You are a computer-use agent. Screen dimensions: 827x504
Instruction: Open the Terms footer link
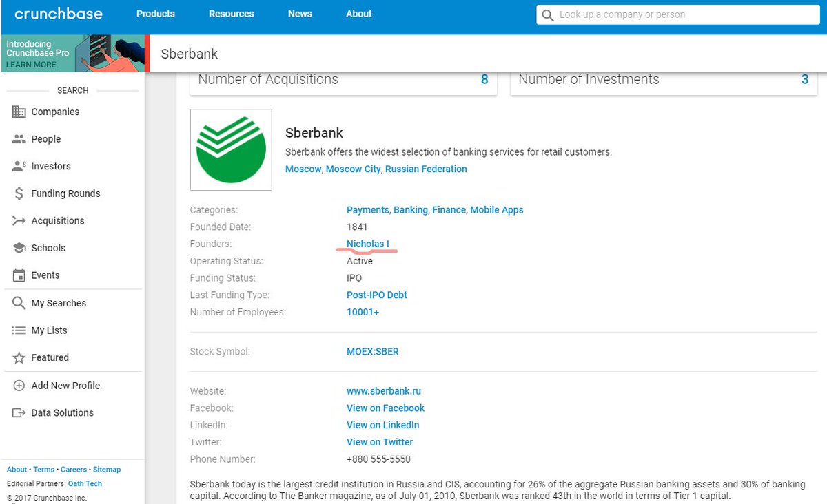tap(44, 470)
